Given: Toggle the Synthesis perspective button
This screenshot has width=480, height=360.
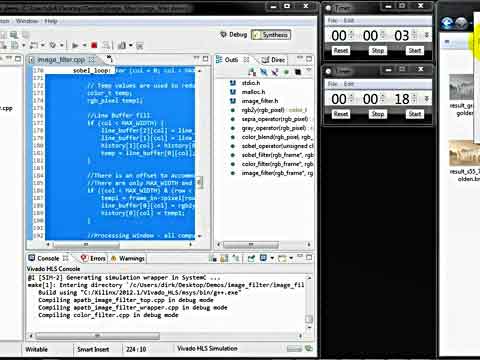Looking at the screenshot, I should (x=271, y=35).
